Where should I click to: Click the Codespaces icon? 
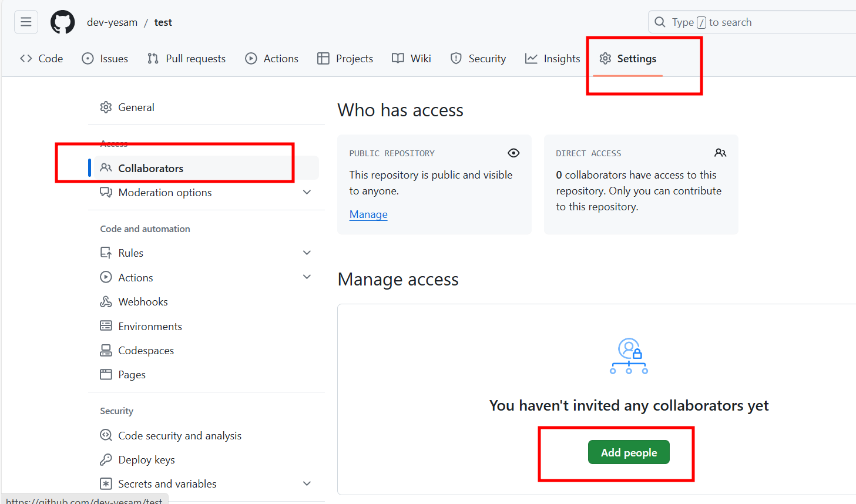click(106, 350)
